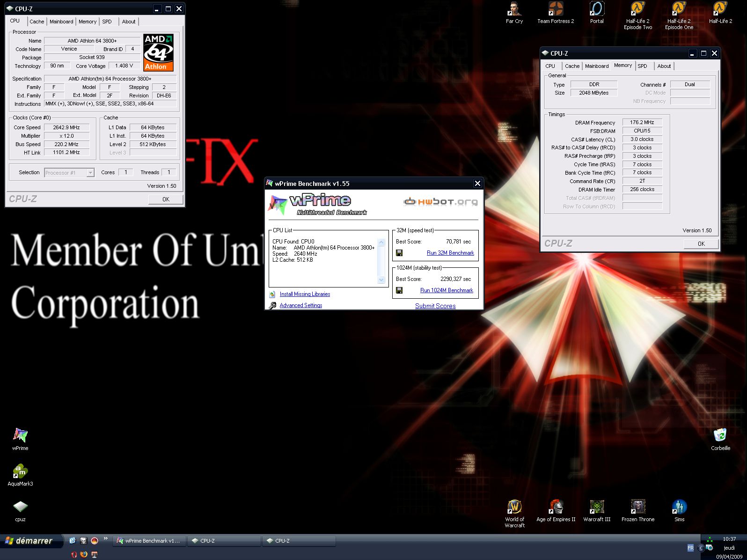Launch the Sims desktop icon
The width and height of the screenshot is (747, 560).
(679, 511)
